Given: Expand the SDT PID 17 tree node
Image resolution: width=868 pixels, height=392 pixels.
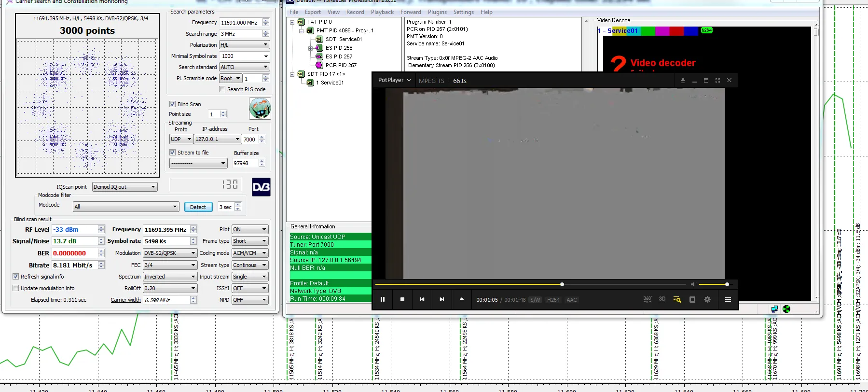Looking at the screenshot, I should (x=292, y=74).
